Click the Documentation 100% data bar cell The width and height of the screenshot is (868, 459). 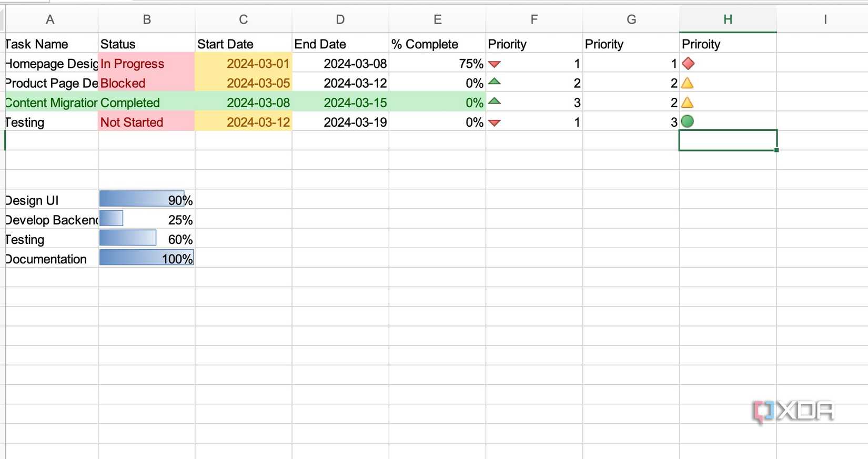(146, 258)
